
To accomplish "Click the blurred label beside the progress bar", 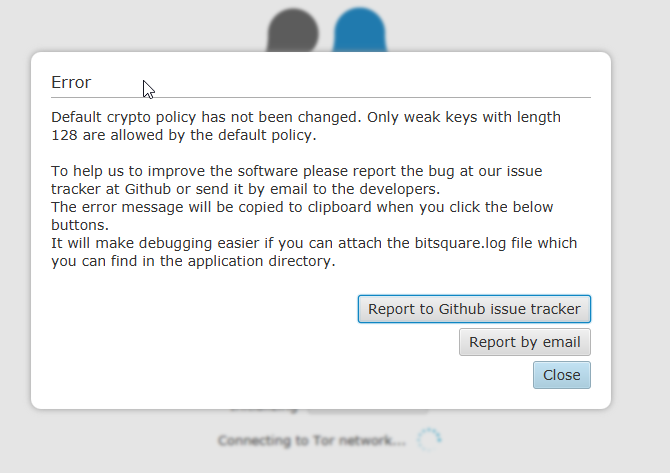I will click(x=265, y=410).
